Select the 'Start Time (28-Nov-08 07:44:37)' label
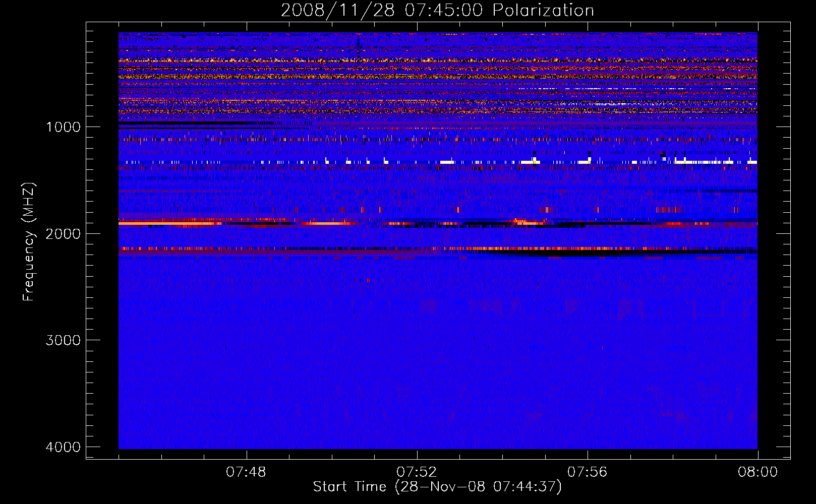Viewport: 816px width, 504px height. pyautogui.click(x=437, y=487)
